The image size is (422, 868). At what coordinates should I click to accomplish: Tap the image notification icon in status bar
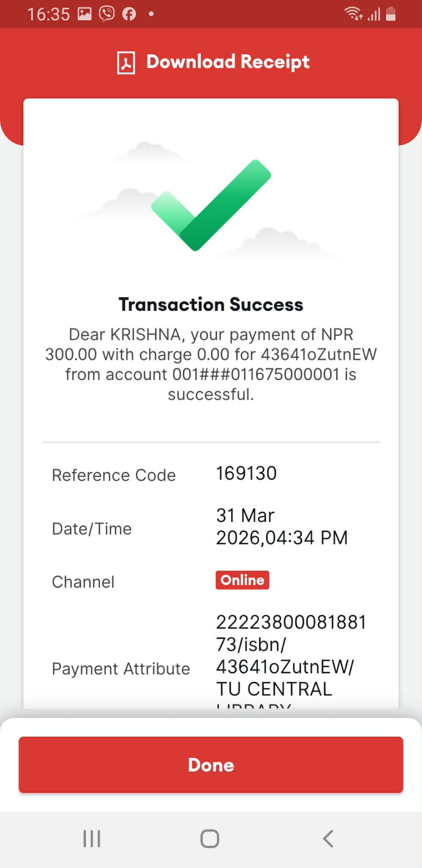click(x=84, y=14)
